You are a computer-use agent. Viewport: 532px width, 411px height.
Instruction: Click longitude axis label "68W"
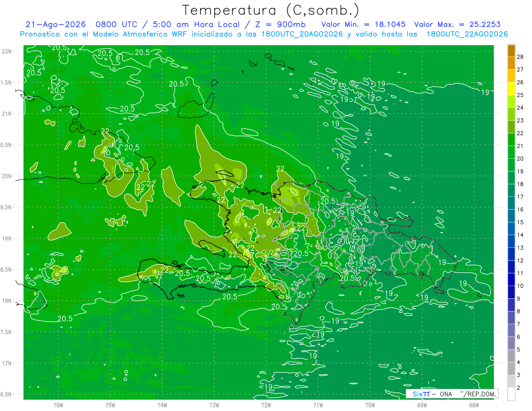pos(474,405)
